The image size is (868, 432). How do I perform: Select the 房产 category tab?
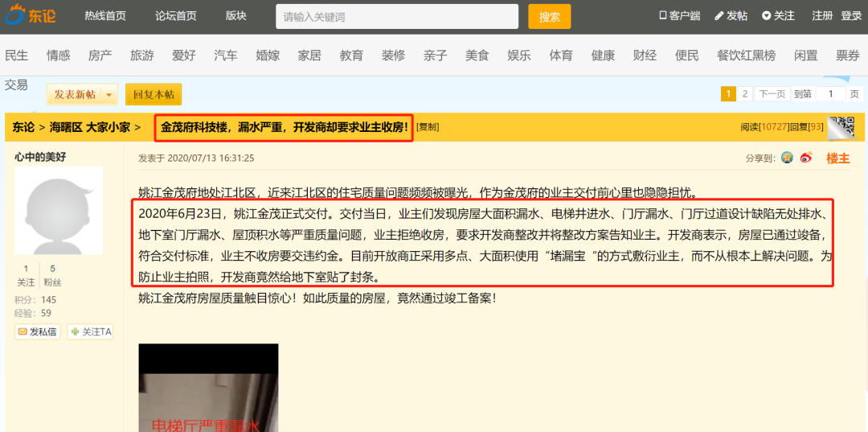(100, 56)
